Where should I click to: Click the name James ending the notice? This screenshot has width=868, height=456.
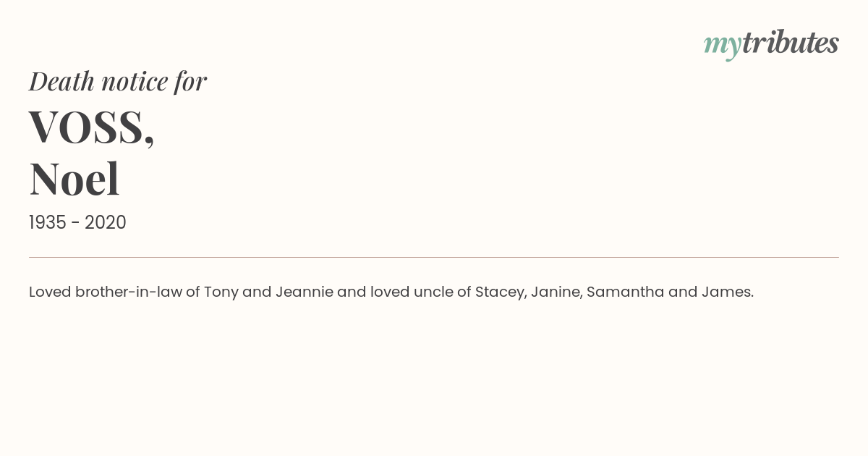coord(728,292)
